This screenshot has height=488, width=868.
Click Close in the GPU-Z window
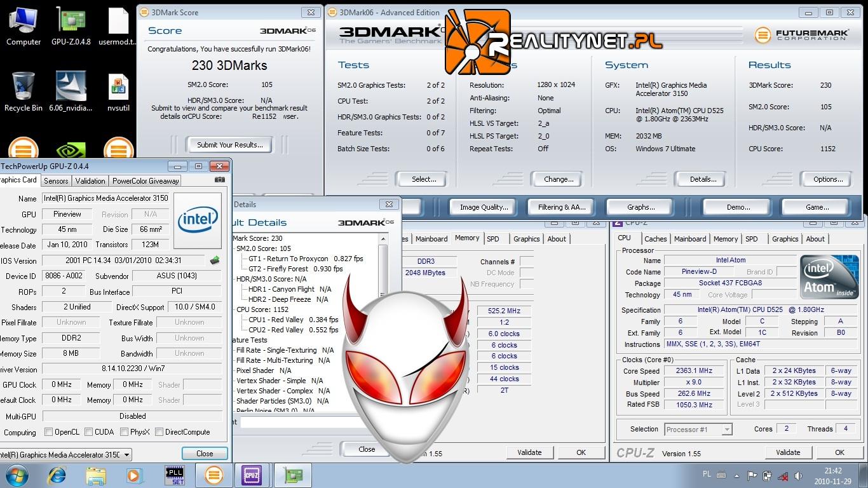click(205, 454)
